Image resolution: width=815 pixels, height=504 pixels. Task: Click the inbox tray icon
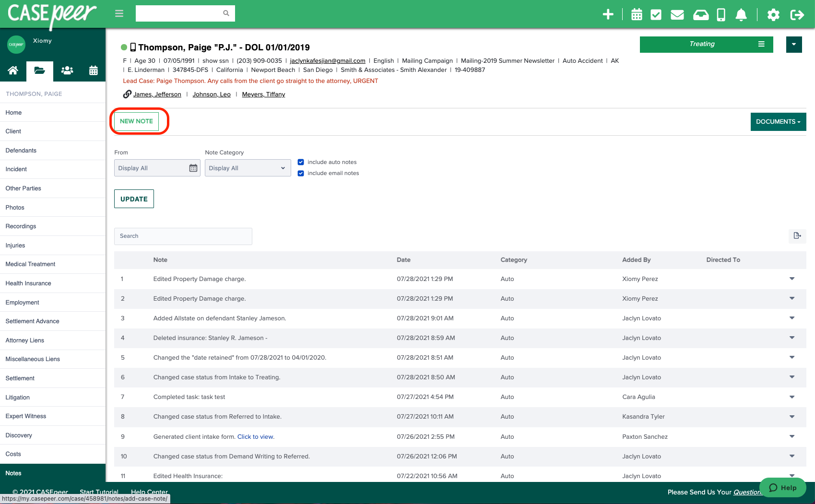coord(700,14)
